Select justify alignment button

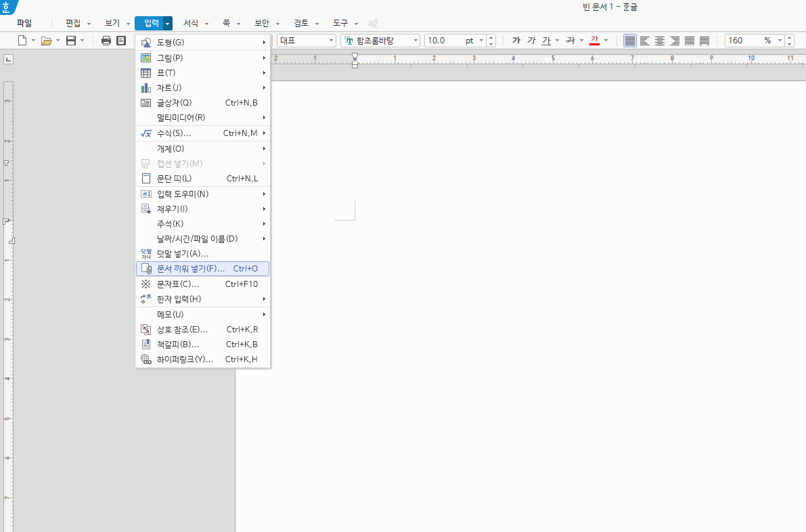(x=629, y=41)
